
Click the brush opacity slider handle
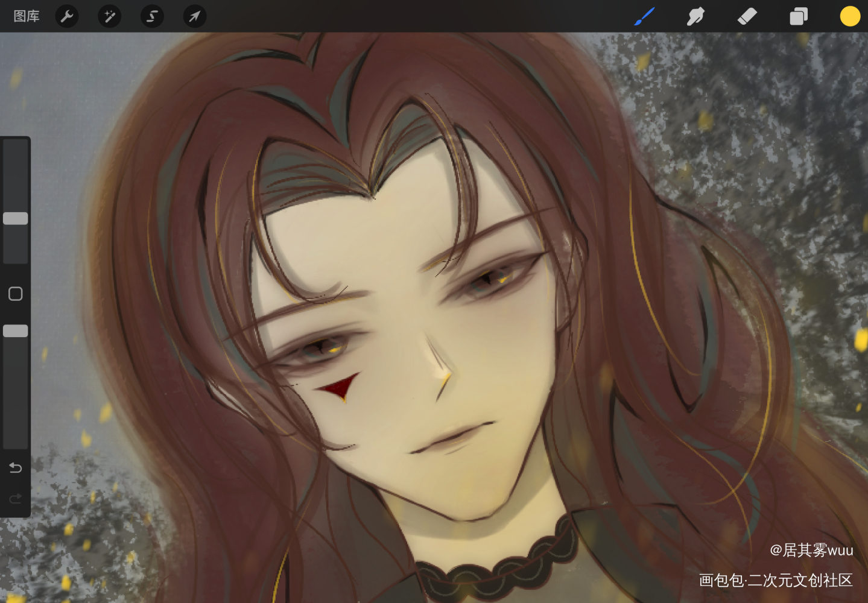tap(16, 330)
